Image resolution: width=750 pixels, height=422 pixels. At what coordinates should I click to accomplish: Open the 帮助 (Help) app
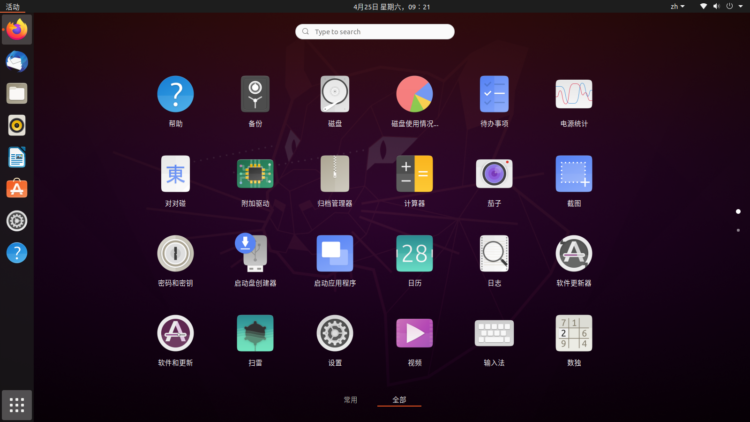pos(175,95)
